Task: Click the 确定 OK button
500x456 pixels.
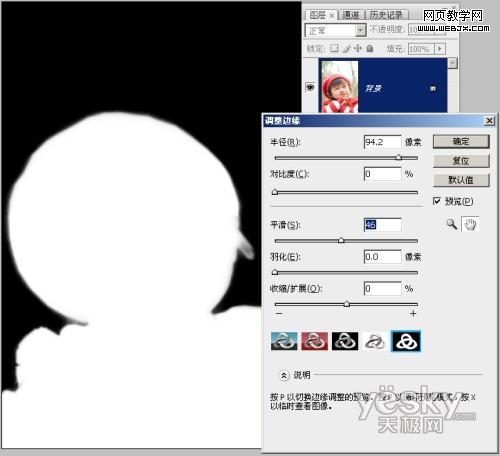Action: [461, 141]
